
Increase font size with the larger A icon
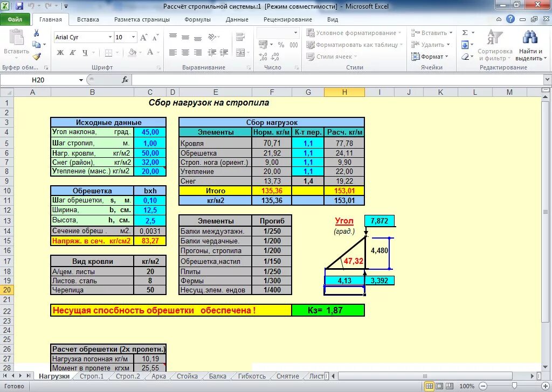143,37
